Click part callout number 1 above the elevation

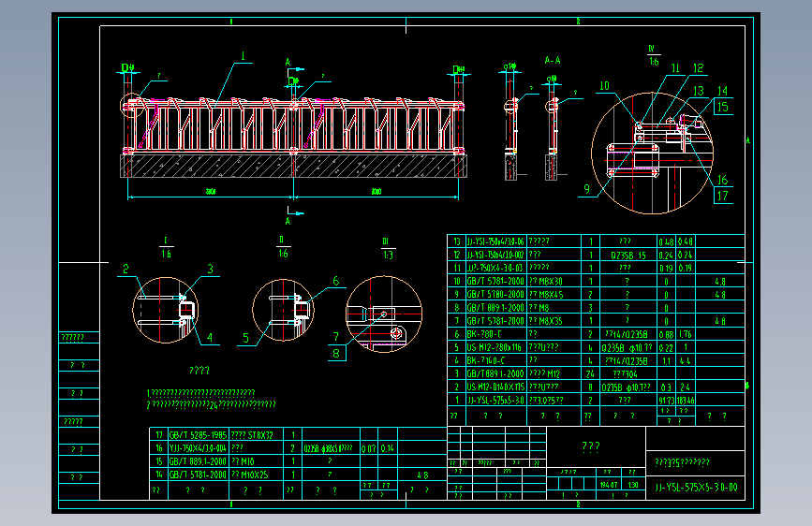point(243,56)
